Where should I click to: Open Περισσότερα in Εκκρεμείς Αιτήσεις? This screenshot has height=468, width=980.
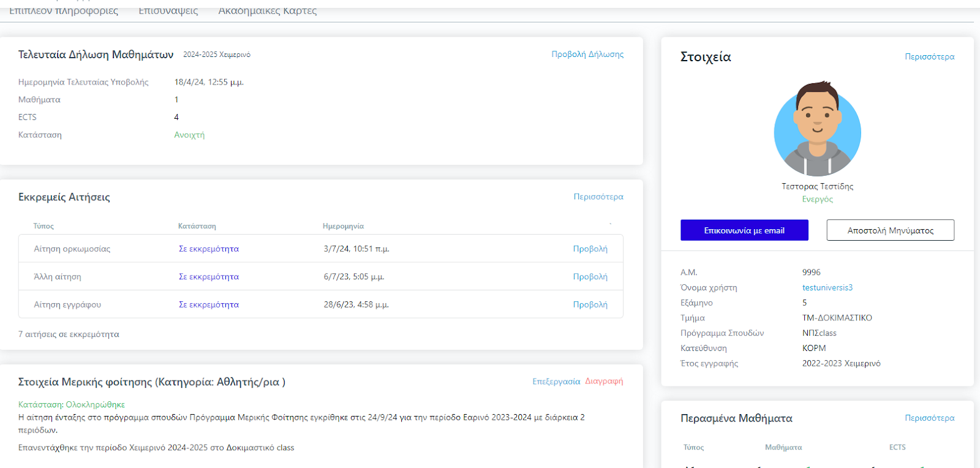coord(598,197)
